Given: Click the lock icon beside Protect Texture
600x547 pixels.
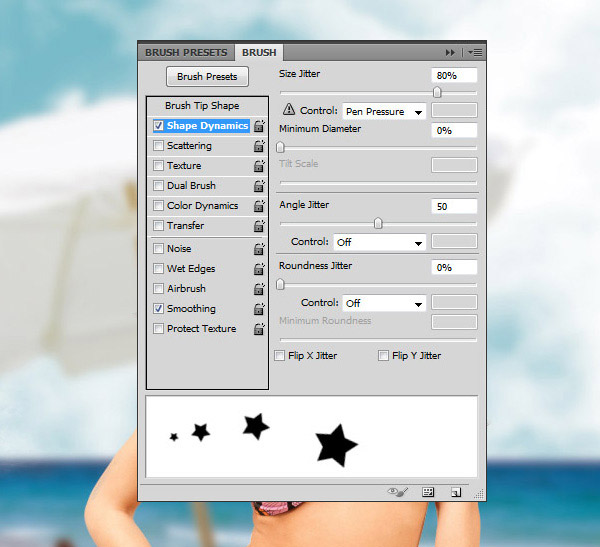Looking at the screenshot, I should pos(259,329).
